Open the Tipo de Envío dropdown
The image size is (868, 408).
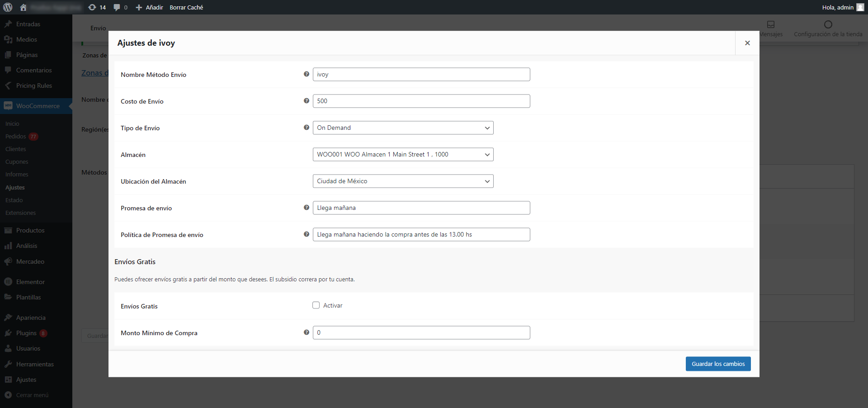point(403,128)
